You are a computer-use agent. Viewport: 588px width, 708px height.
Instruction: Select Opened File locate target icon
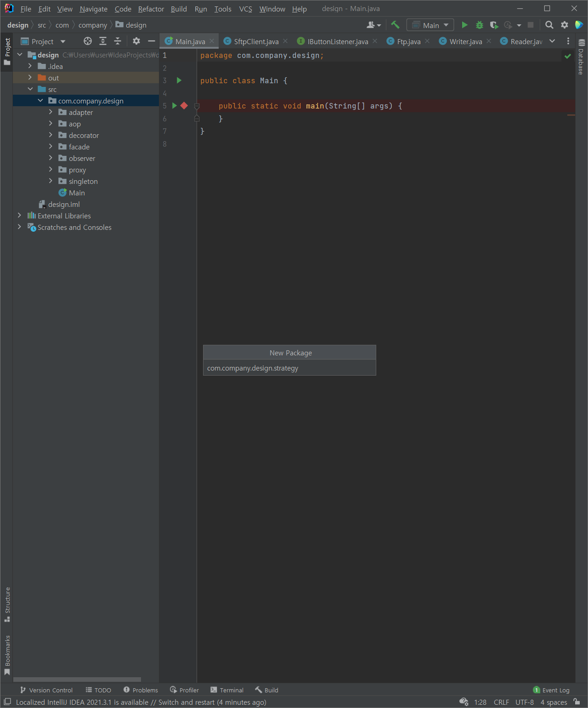click(88, 41)
